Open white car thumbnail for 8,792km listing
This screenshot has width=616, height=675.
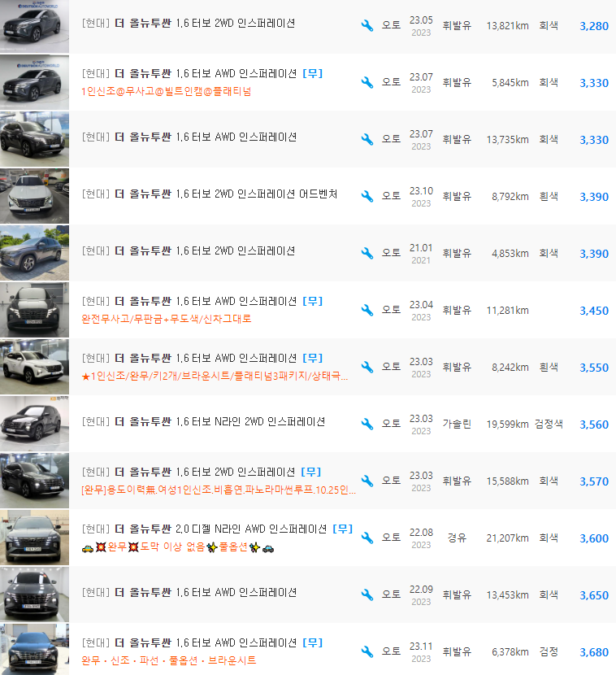(34, 196)
